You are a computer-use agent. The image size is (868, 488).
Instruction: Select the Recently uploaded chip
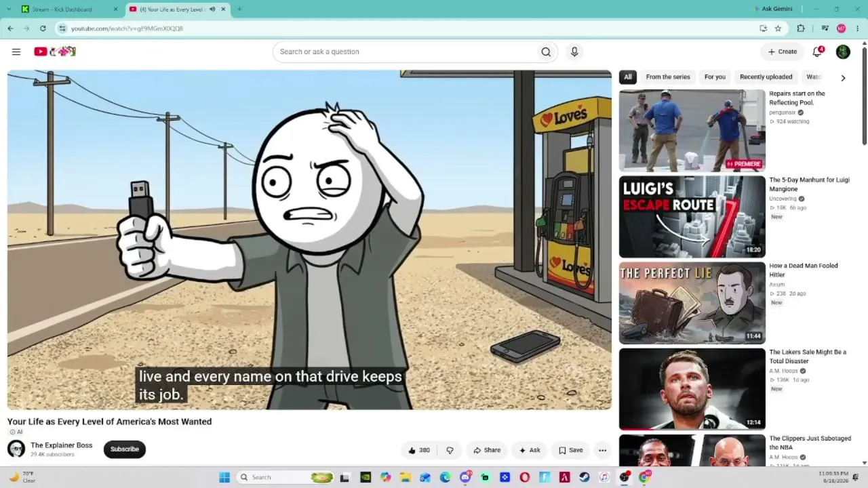(766, 77)
